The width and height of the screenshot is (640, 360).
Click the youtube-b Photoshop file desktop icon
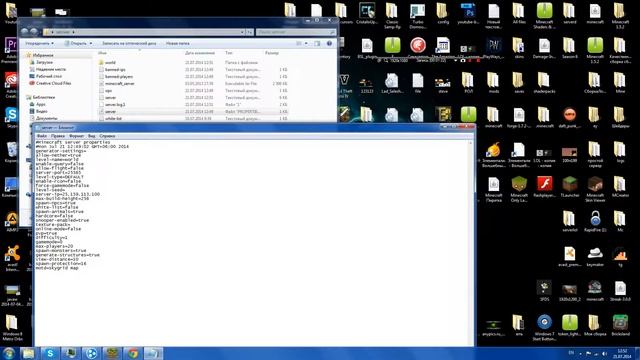[468, 13]
